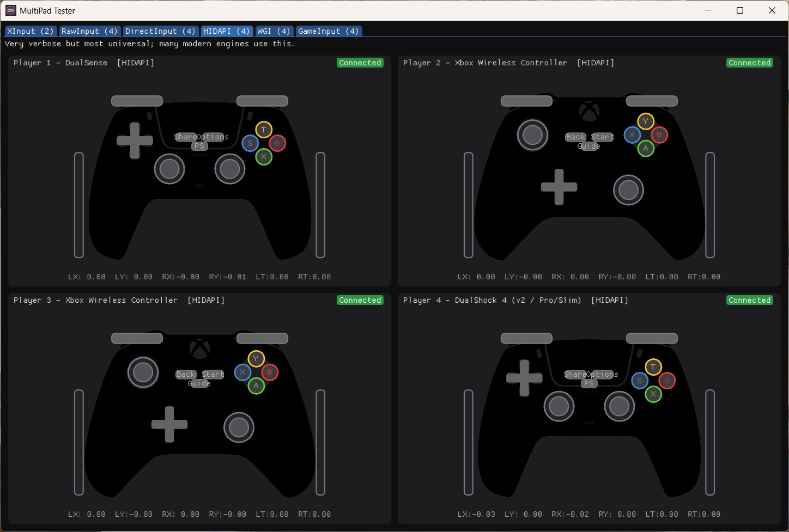The width and height of the screenshot is (789, 532).
Task: Click Player 3's right shoulder bumper
Action: click(262, 338)
